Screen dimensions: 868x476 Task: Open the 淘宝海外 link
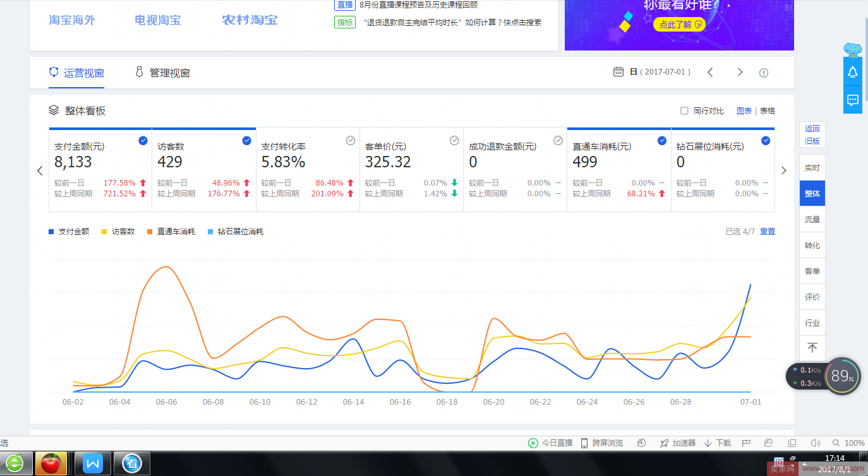[72, 20]
